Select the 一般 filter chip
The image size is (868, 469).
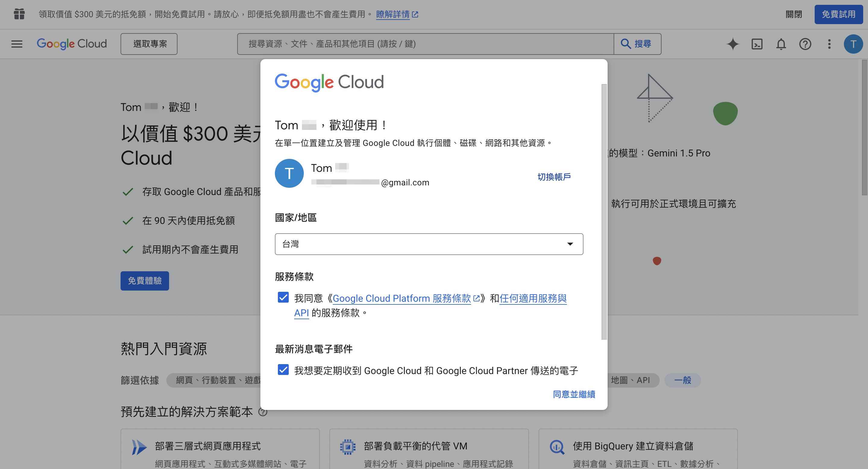(x=683, y=380)
